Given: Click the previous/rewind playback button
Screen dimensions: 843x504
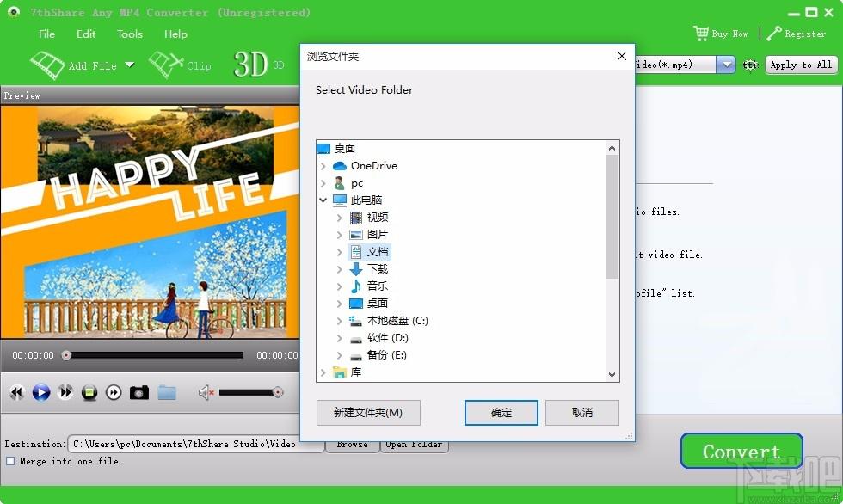Looking at the screenshot, I should 16,392.
